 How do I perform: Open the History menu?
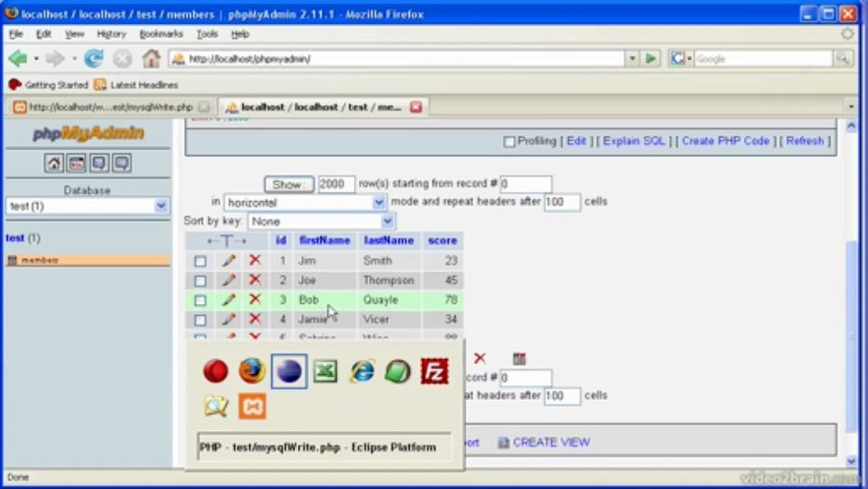pyautogui.click(x=111, y=34)
